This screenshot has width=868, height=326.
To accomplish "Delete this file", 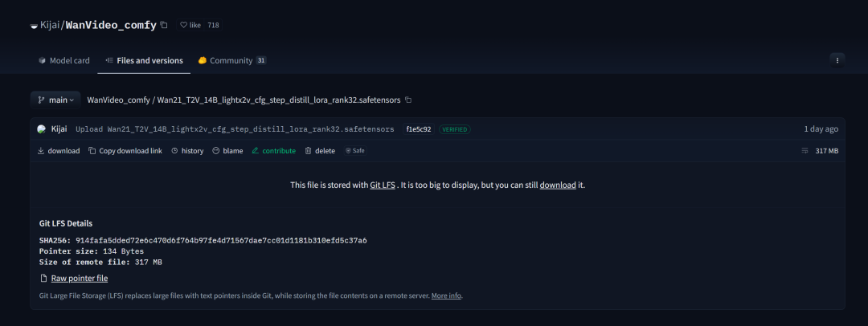I will 320,150.
